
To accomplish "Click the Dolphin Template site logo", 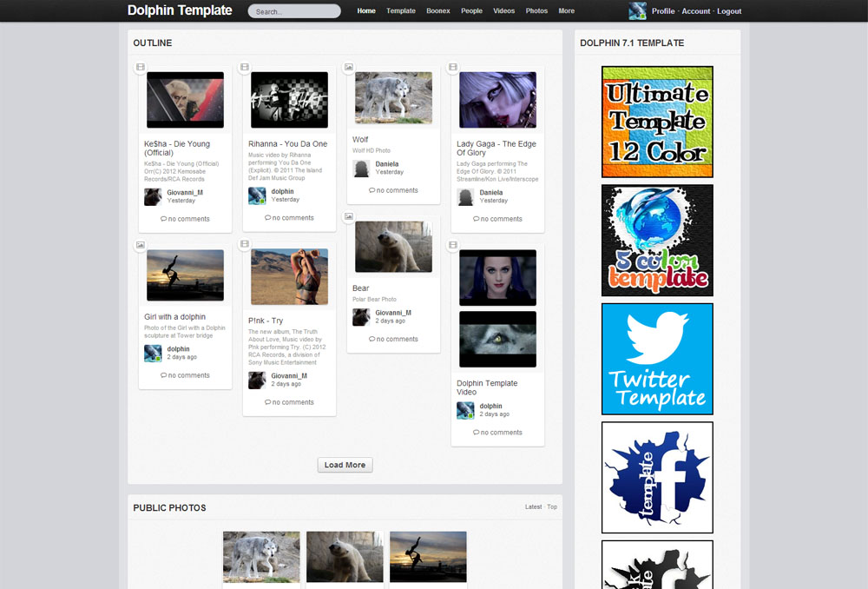I will coord(180,10).
